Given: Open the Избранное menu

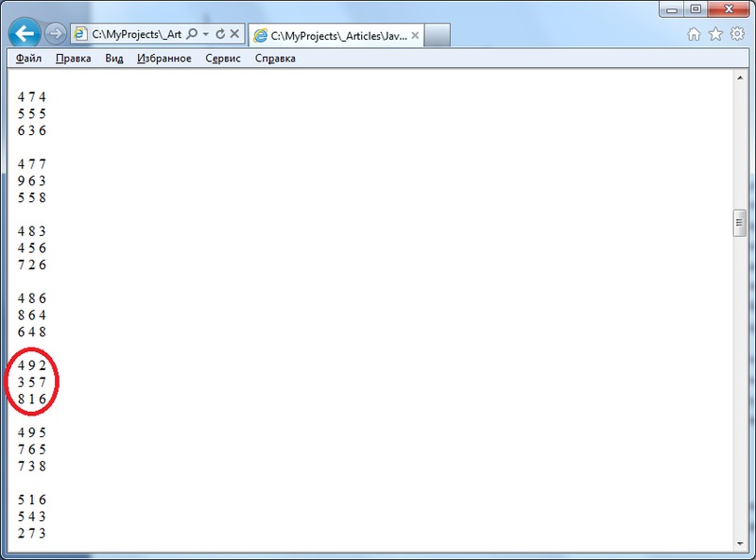Looking at the screenshot, I should pos(164,59).
